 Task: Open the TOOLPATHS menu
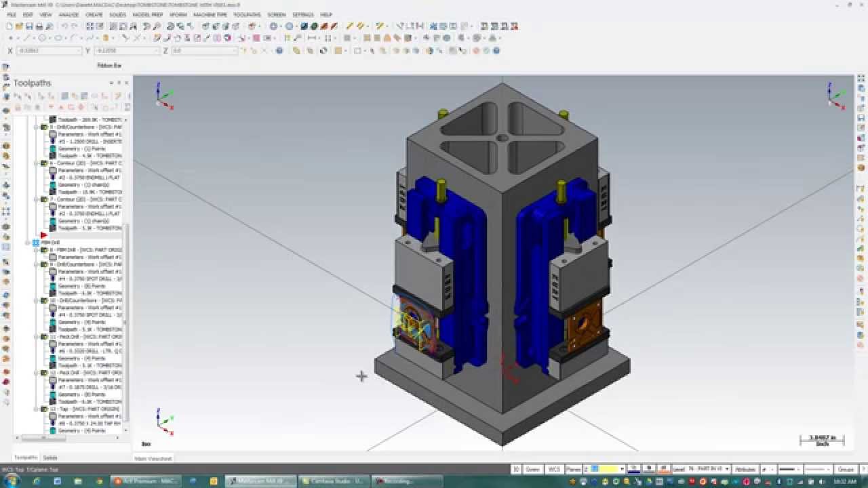coord(247,14)
